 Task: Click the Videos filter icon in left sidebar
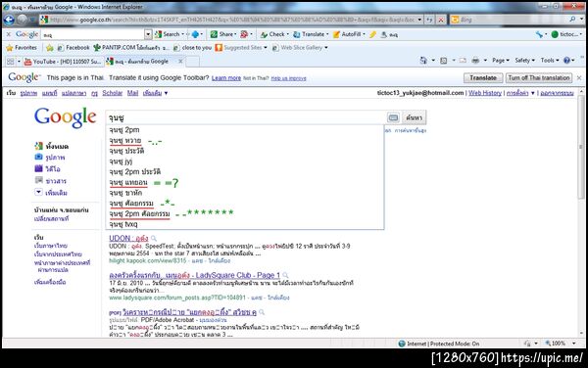(38, 168)
